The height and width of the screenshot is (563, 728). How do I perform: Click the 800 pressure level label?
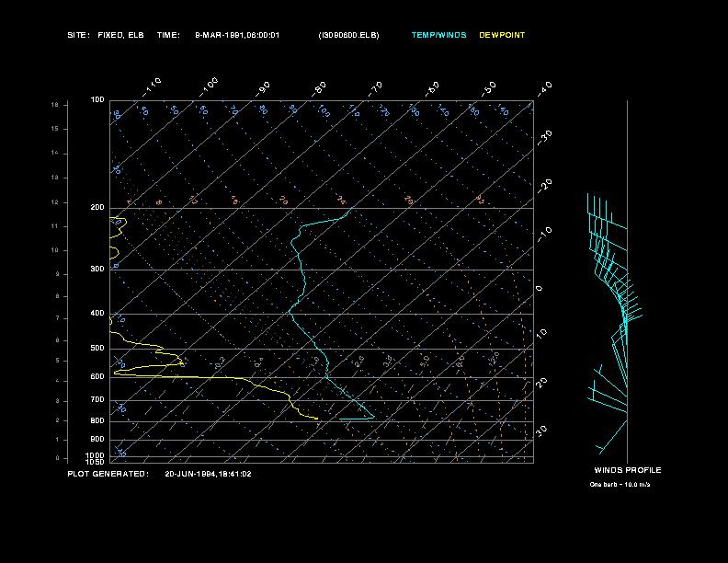[97, 420]
